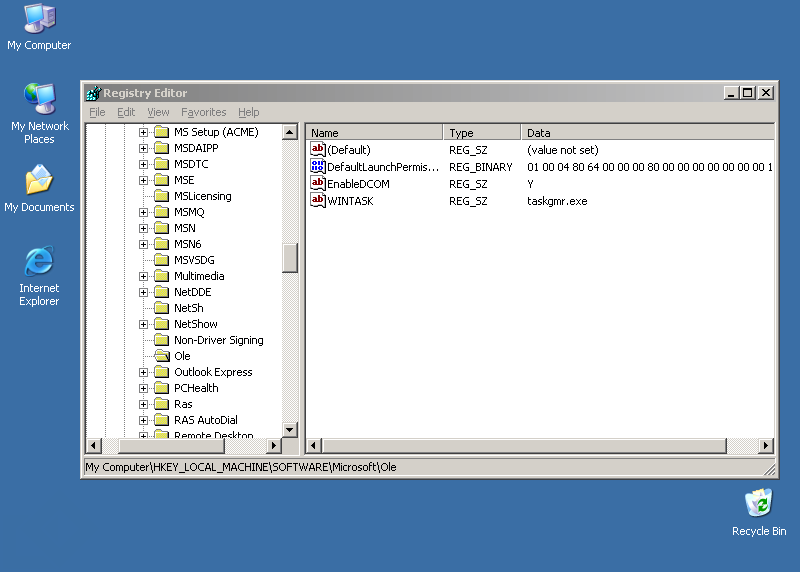Screen dimensions: 800x572
Task: Click the folder icon of MSMQ
Action: [x=162, y=212]
